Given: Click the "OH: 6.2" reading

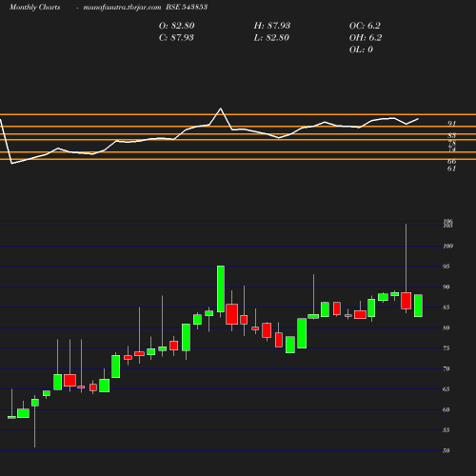Looking at the screenshot, I should (366, 38).
